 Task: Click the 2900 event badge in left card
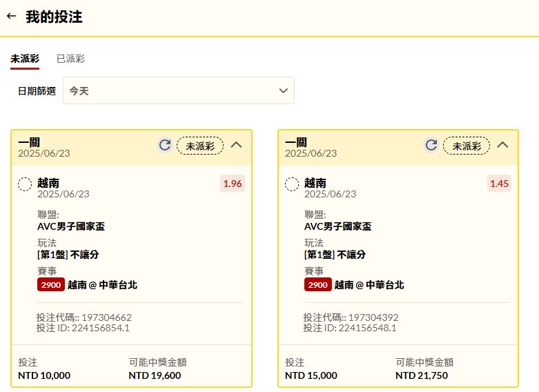coord(50,285)
